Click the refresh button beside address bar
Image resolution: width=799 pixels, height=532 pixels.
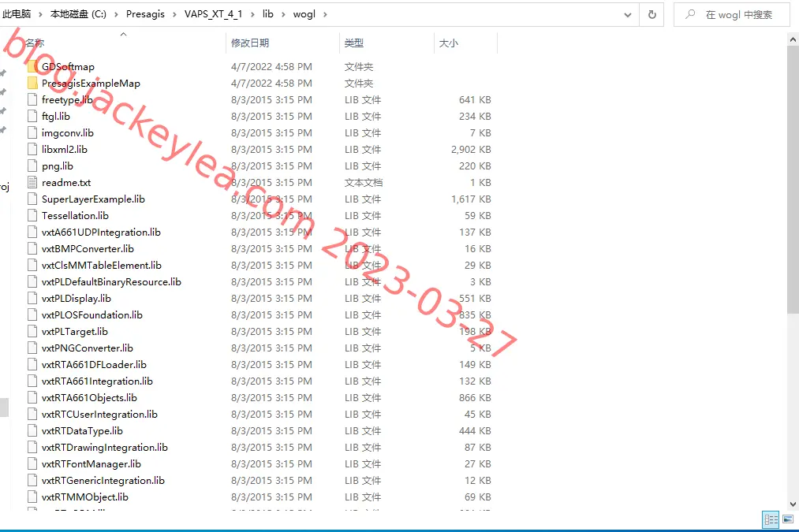pos(652,15)
